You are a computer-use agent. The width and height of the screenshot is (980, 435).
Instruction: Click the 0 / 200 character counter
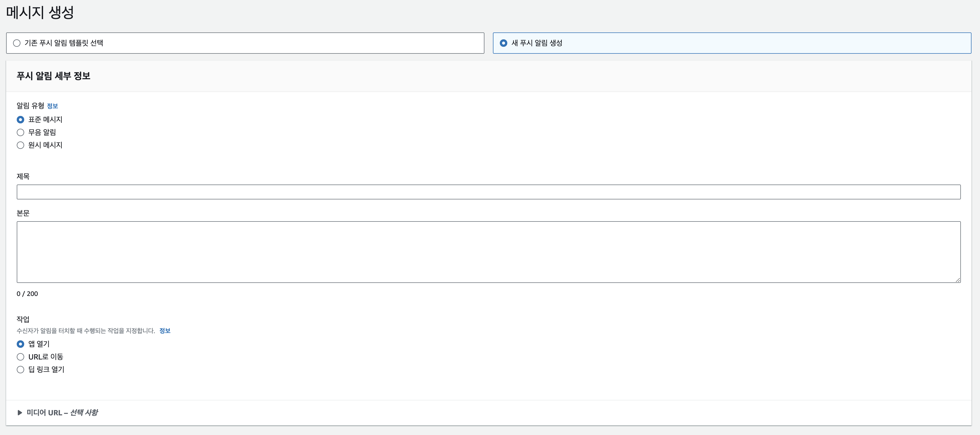point(27,294)
